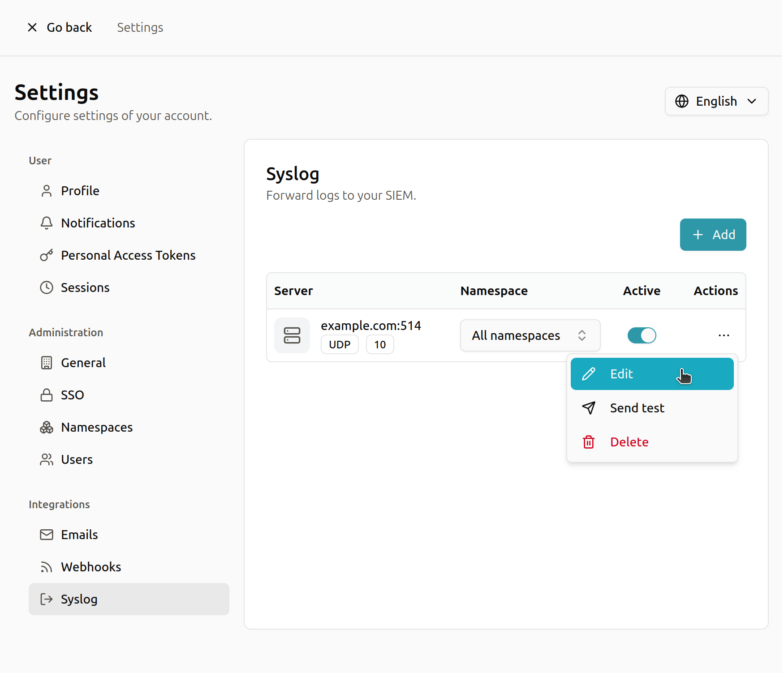This screenshot has width=784, height=673.
Task: Go to Notifications settings
Action: pos(129,223)
